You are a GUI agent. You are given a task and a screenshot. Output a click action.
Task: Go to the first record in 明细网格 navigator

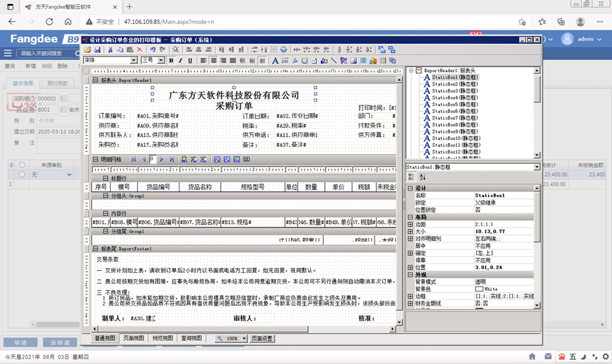coord(134,160)
